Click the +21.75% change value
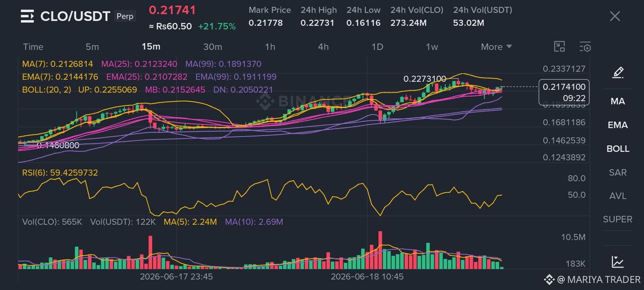644x290 pixels. point(217,27)
